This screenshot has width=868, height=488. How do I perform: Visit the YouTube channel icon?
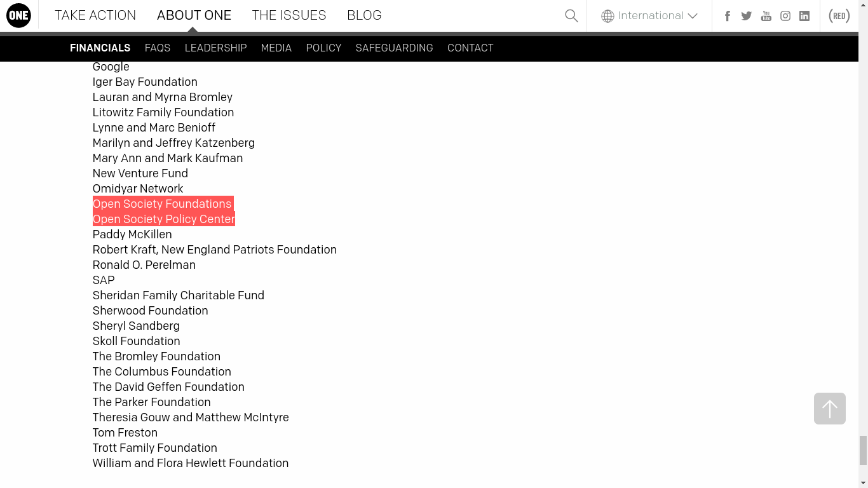point(766,16)
